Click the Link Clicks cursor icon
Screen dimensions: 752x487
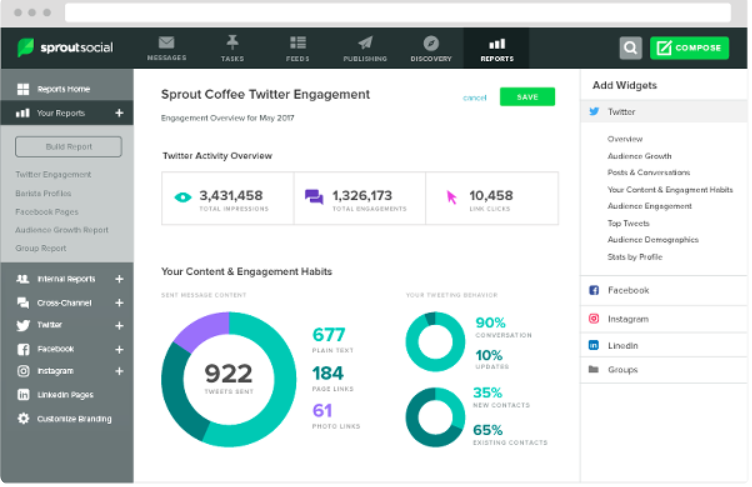point(451,197)
